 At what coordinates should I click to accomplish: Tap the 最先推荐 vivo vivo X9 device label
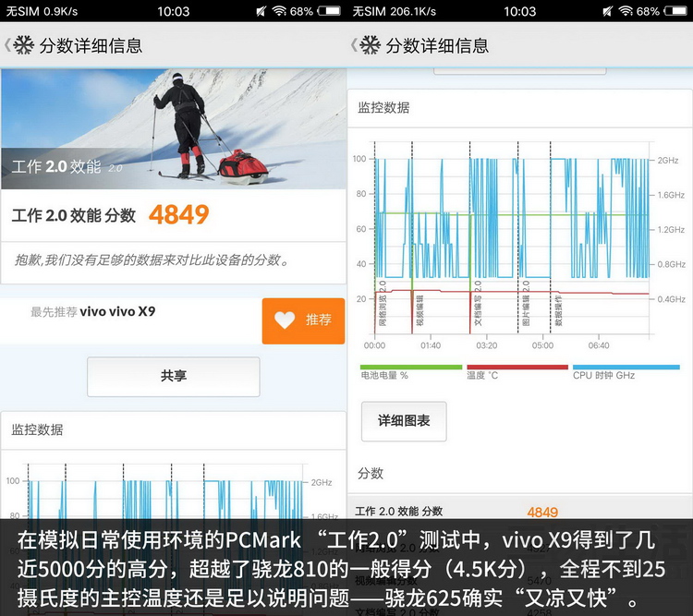pos(92,311)
